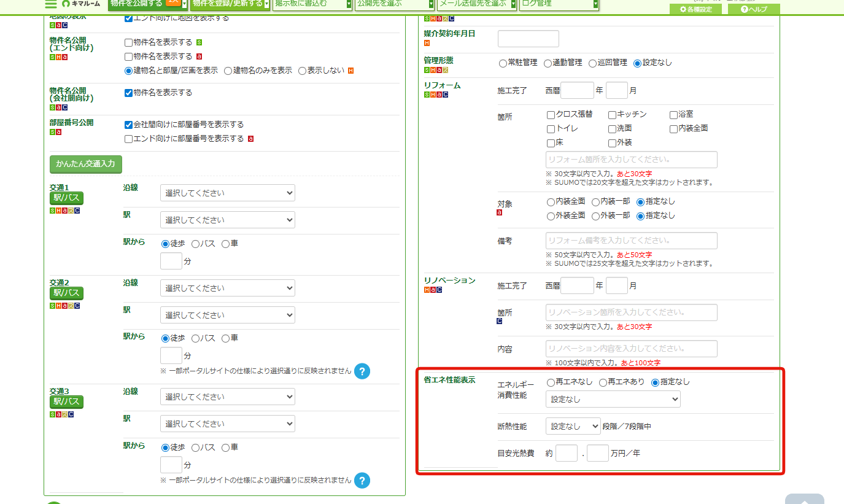Select 通勤管理 for 管理形態
Screen dimensions: 844x504
(548, 63)
